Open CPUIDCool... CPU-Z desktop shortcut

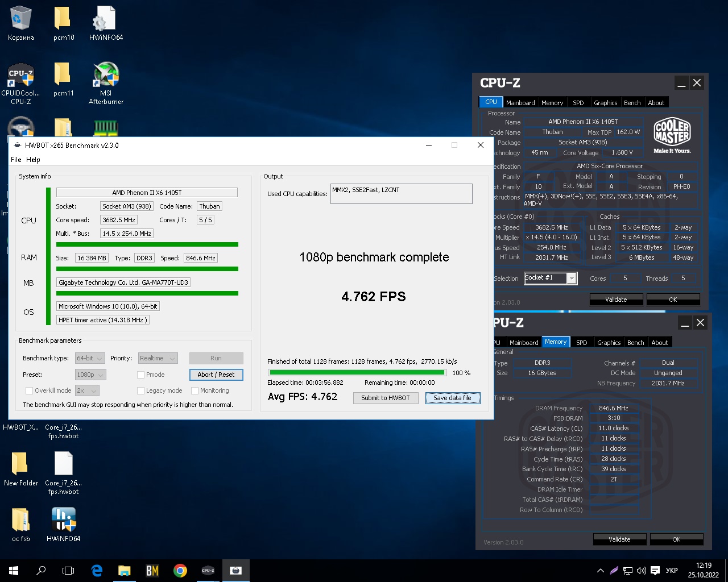point(21,84)
